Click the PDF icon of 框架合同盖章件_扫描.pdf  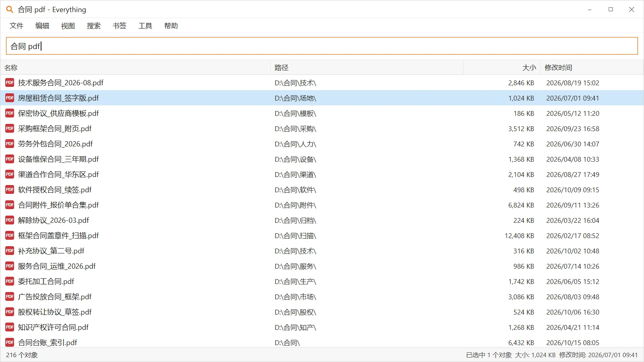(x=10, y=236)
